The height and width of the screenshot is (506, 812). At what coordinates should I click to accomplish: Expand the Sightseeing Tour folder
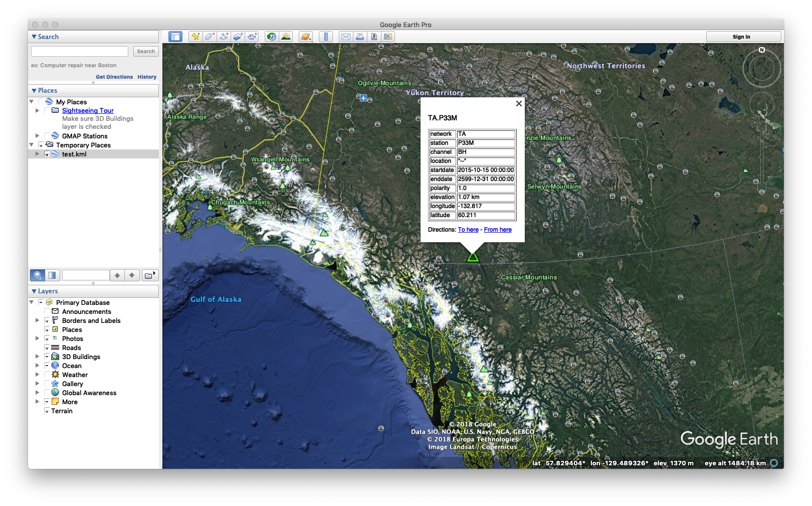tap(37, 110)
